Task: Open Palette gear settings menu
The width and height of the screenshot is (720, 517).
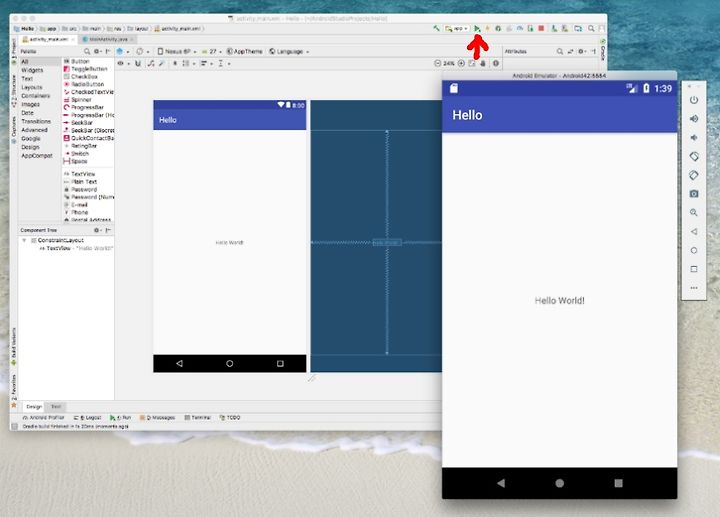Action: [97, 51]
